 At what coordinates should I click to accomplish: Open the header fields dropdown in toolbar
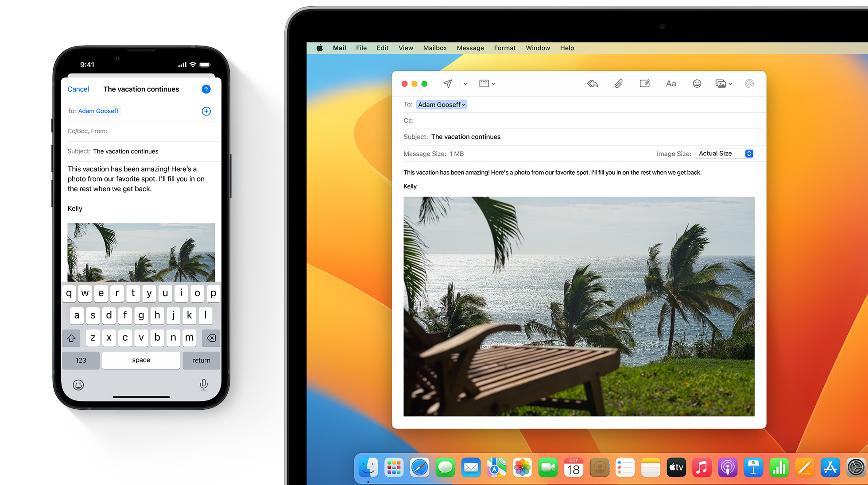(487, 84)
